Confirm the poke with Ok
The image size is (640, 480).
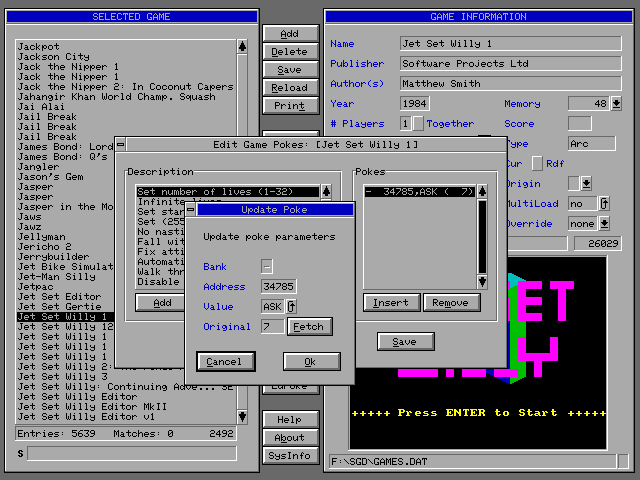(x=311, y=361)
